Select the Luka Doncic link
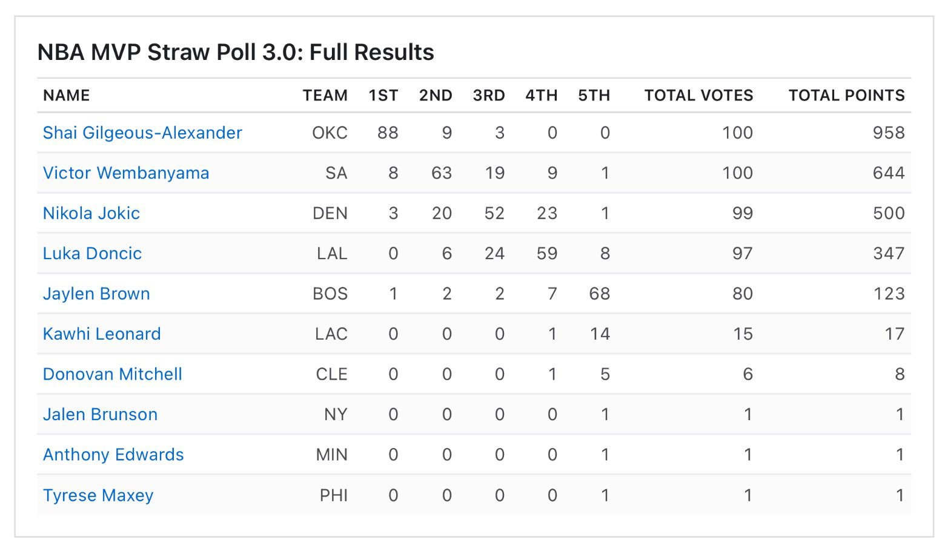This screenshot has width=945, height=560. [x=92, y=254]
